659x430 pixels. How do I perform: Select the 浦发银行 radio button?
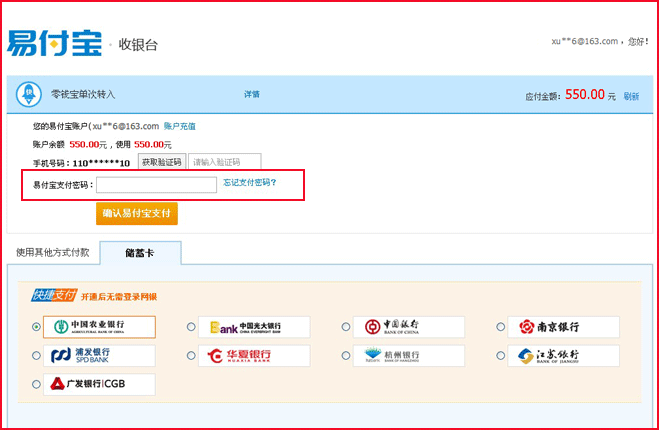tap(37, 356)
